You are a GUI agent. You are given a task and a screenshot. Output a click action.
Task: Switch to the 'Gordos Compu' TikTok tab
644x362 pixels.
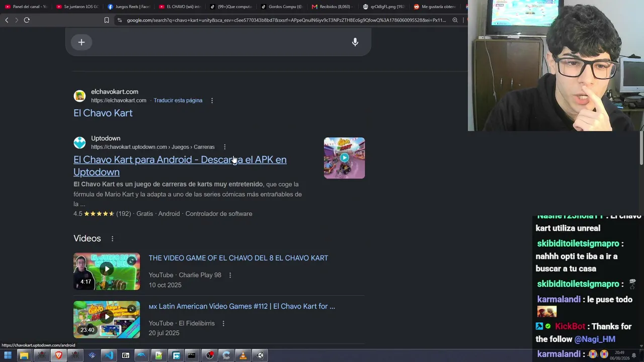(x=282, y=7)
